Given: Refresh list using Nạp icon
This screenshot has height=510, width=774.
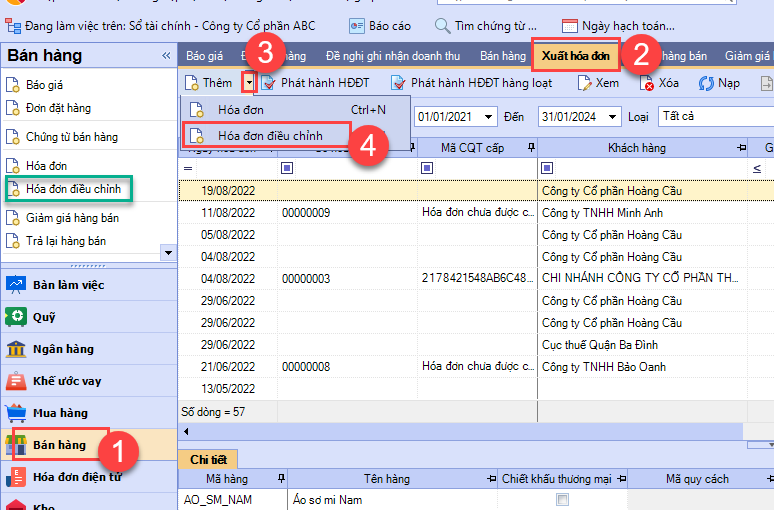Looking at the screenshot, I should (706, 83).
